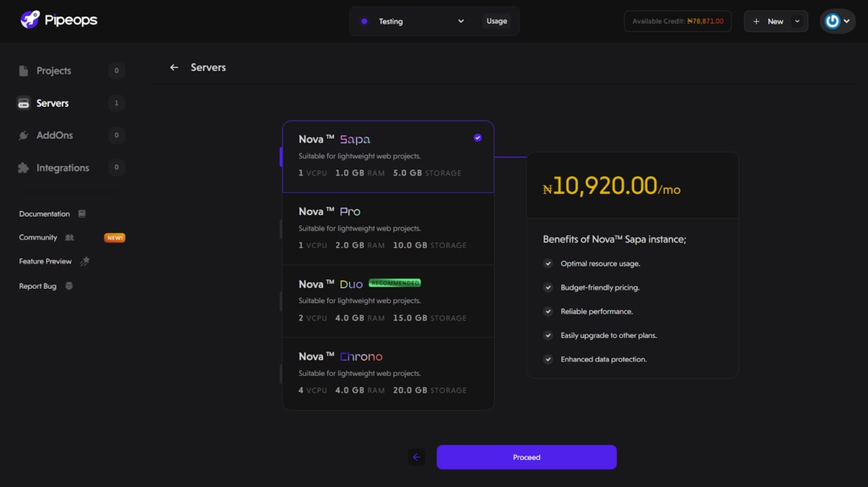Open Documentation from the sidebar

pyautogui.click(x=45, y=214)
